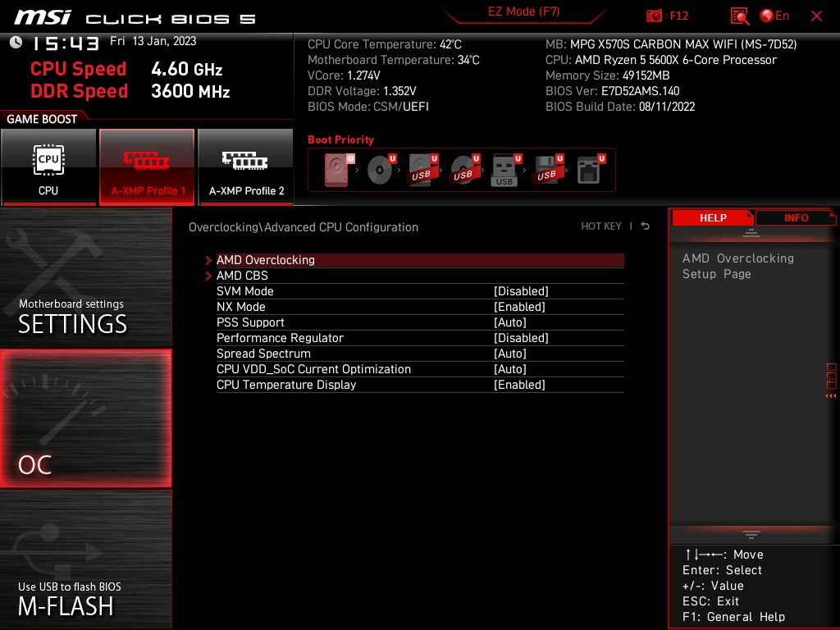
Task: Click the date Fri 13 Jan, 2023
Action: (x=153, y=41)
